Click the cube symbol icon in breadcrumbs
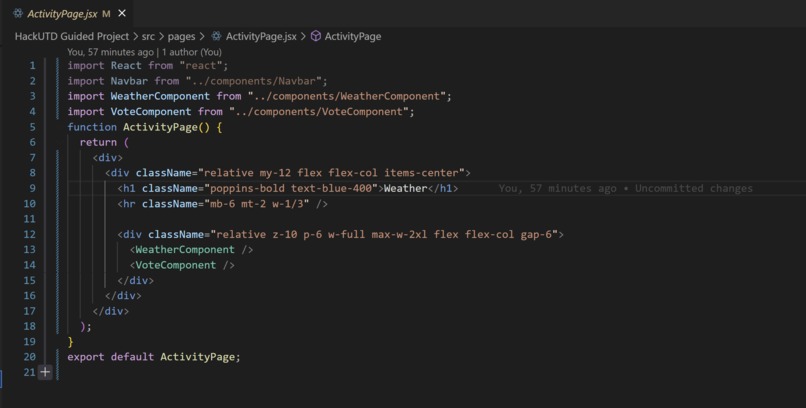This screenshot has width=806, height=408. click(316, 36)
